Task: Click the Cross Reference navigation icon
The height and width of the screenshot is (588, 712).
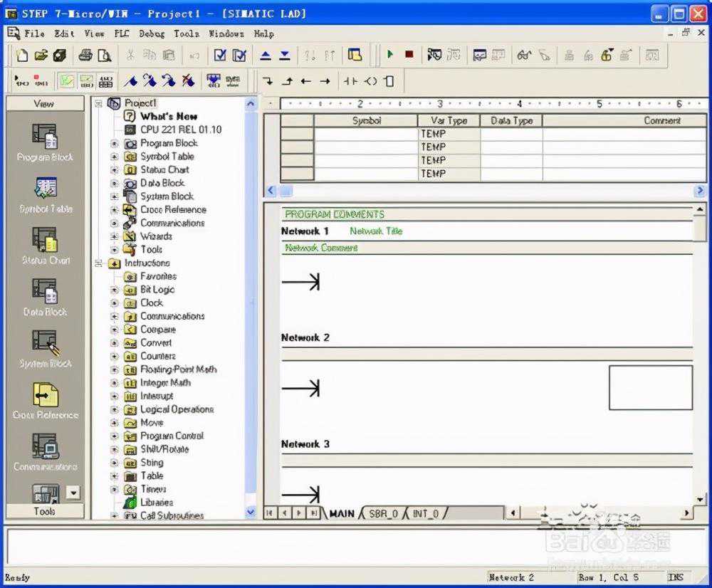Action: (x=45, y=400)
